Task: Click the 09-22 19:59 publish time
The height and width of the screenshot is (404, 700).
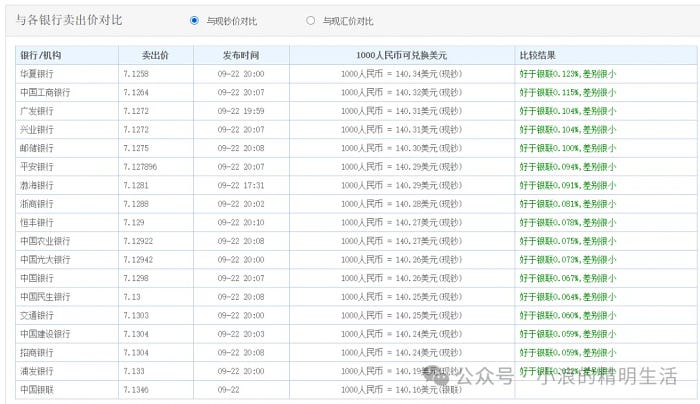Action: (x=241, y=111)
